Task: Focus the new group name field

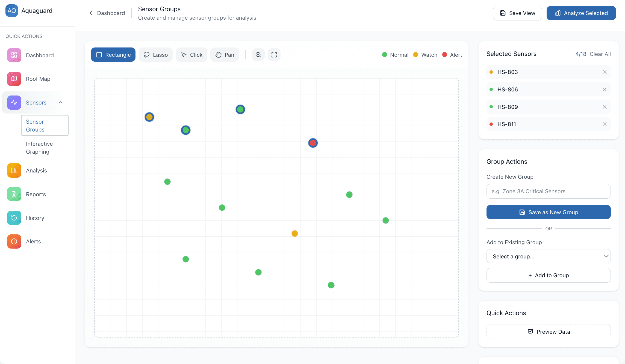Action: pos(548,191)
